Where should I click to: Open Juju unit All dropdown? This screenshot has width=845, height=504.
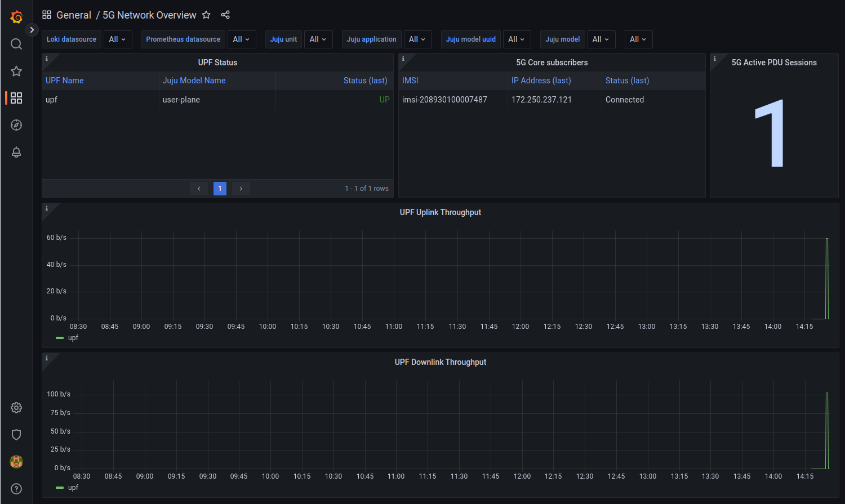pyautogui.click(x=318, y=39)
